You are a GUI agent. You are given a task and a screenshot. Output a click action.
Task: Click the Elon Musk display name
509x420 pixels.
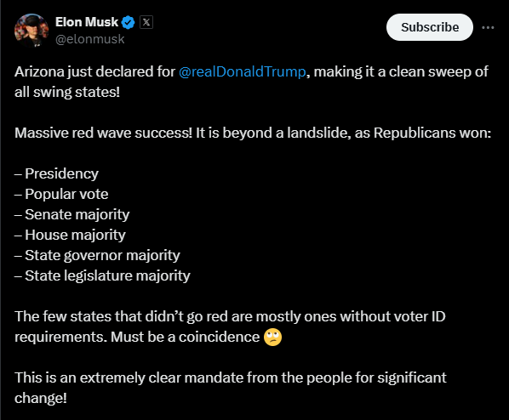pos(87,22)
